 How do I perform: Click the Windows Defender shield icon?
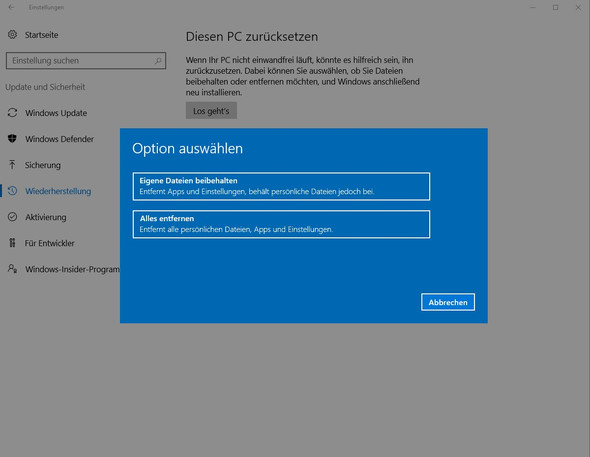click(12, 138)
